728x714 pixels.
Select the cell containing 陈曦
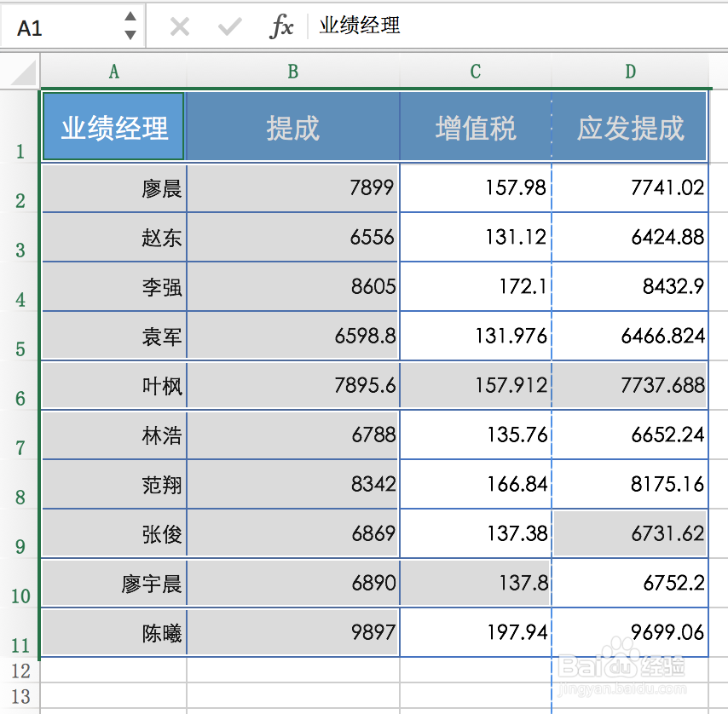[x=113, y=632]
